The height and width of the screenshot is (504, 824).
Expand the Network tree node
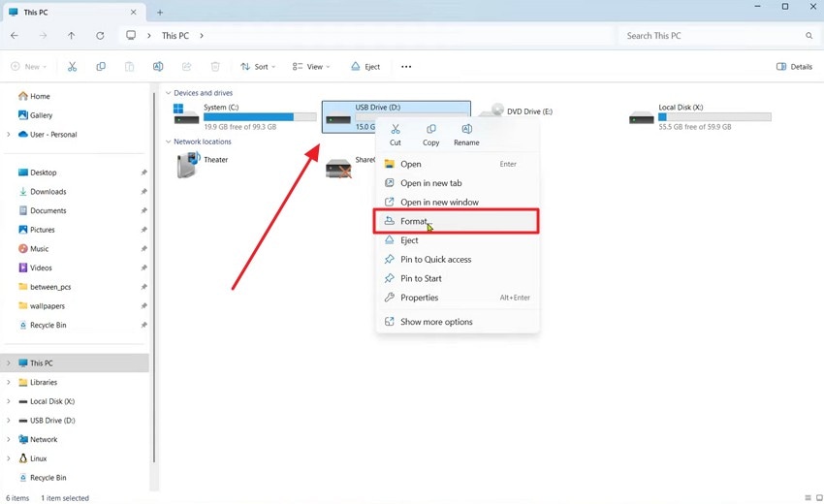[9, 439]
